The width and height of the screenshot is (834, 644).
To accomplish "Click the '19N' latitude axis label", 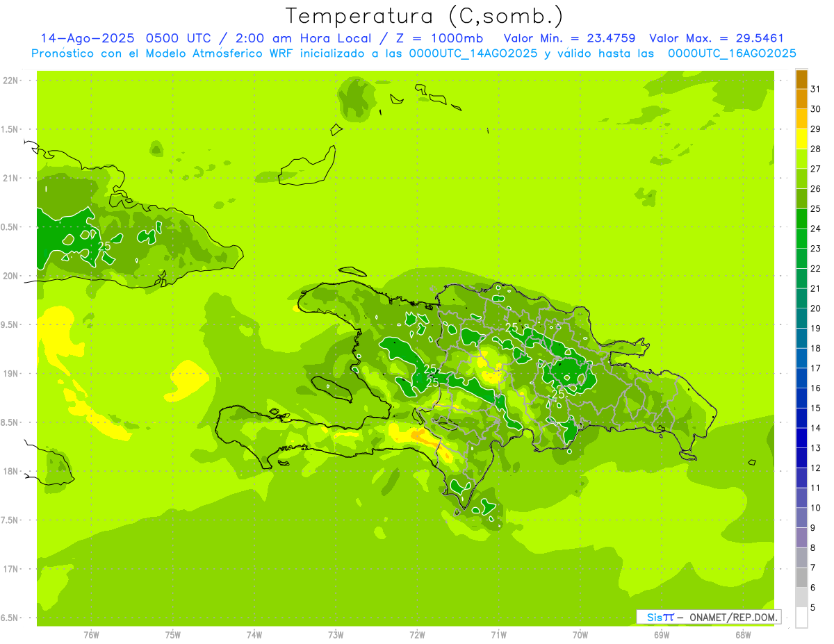I will pos(10,374).
